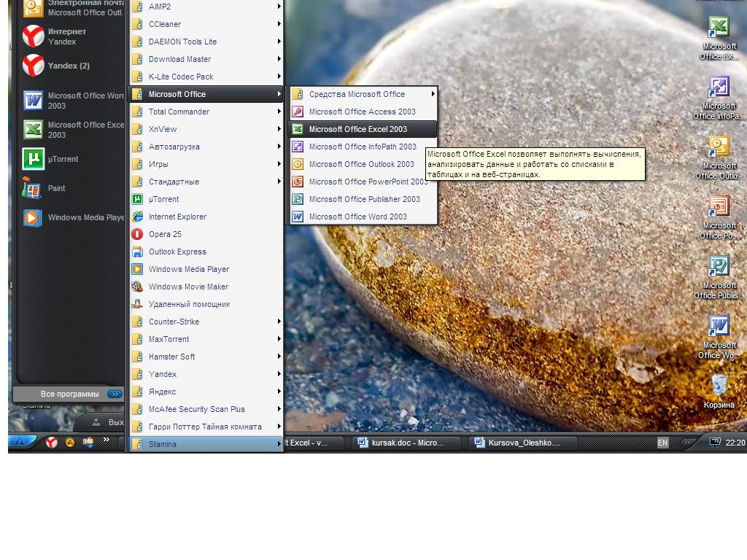
Task: Open Microsoft Office Access 2003 entry
Action: (362, 112)
